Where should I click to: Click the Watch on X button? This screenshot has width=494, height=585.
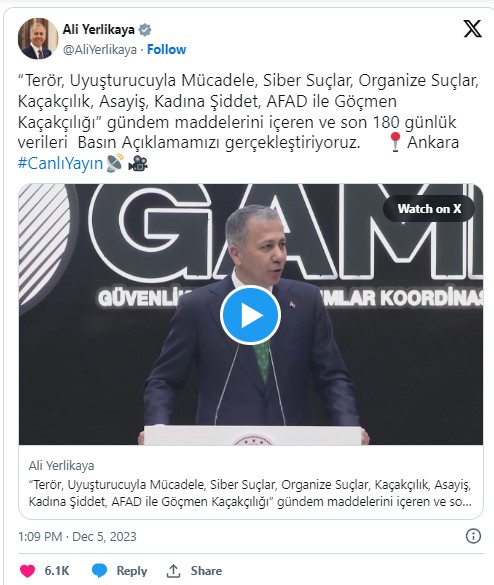[x=429, y=209]
